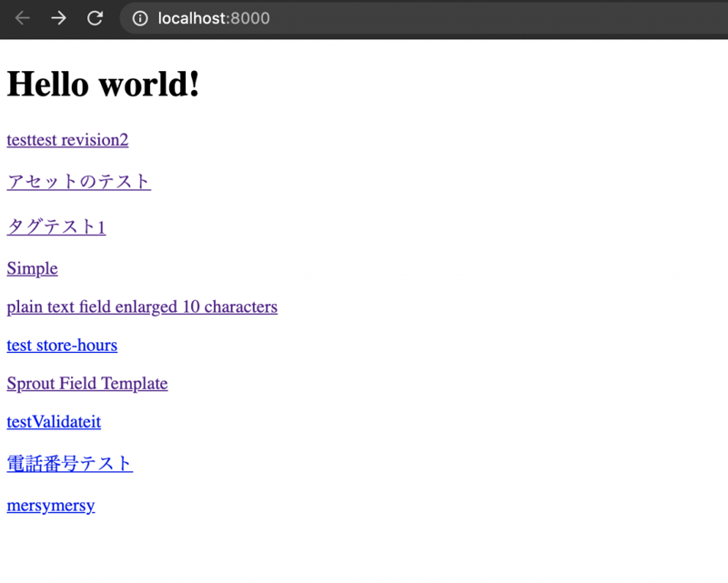
Task: Click blank page area below mersymersy link
Action: [273, 550]
